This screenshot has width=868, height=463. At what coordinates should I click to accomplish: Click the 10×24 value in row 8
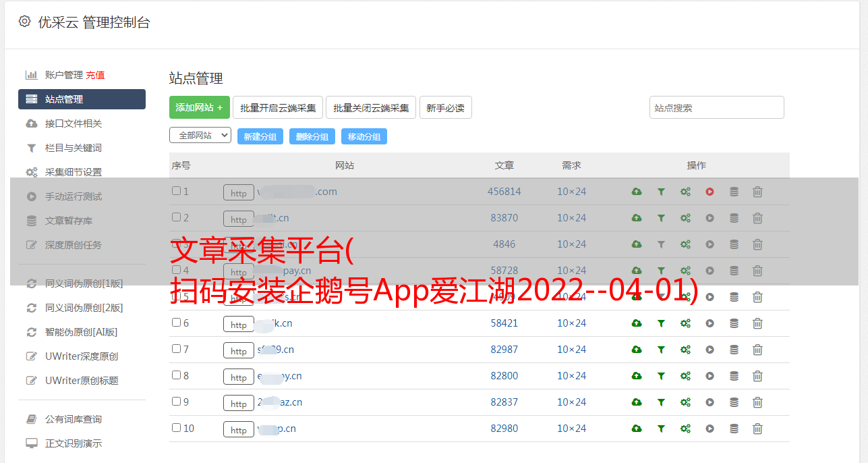coord(572,376)
